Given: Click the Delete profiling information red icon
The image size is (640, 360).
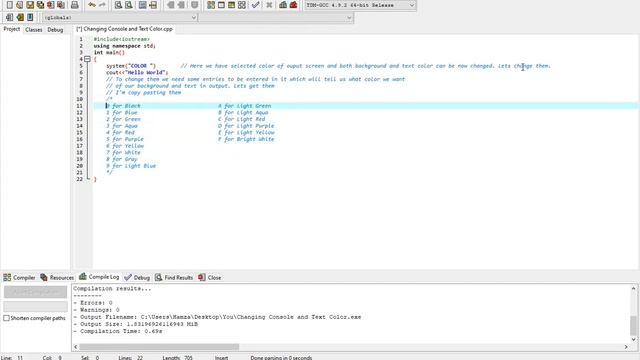Looking at the screenshot, I should tap(293, 5).
